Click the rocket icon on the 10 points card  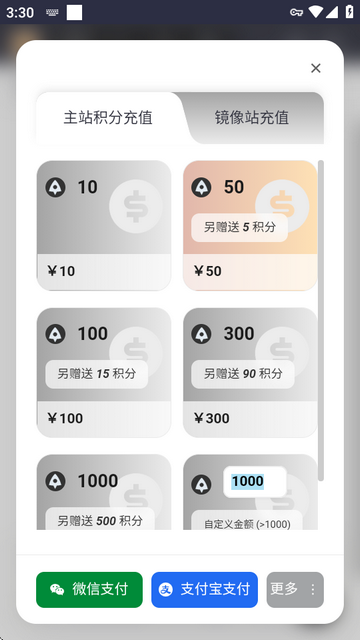point(56,188)
